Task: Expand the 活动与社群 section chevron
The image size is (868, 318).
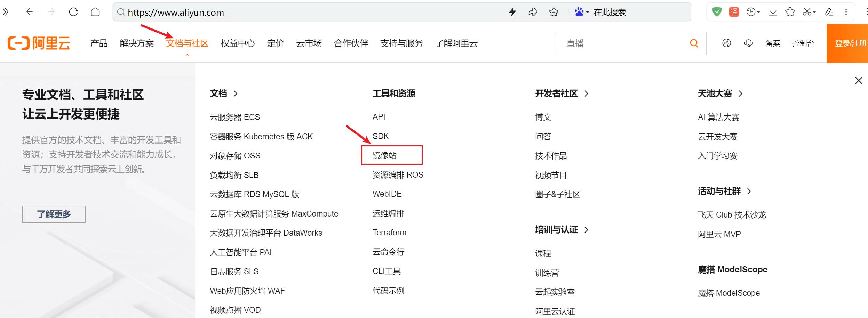Action: click(x=749, y=191)
